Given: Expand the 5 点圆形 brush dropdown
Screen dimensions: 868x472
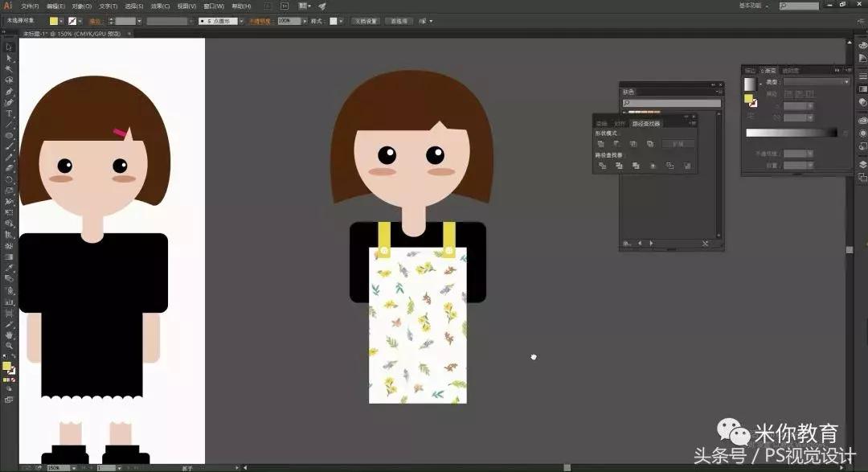Looking at the screenshot, I should [241, 21].
